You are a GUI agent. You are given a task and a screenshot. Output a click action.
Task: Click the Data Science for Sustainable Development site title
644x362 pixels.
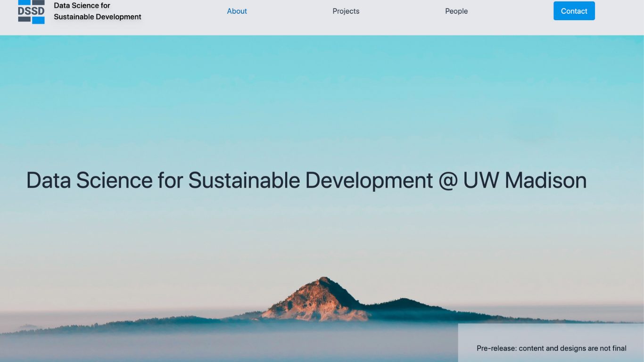pos(98,11)
